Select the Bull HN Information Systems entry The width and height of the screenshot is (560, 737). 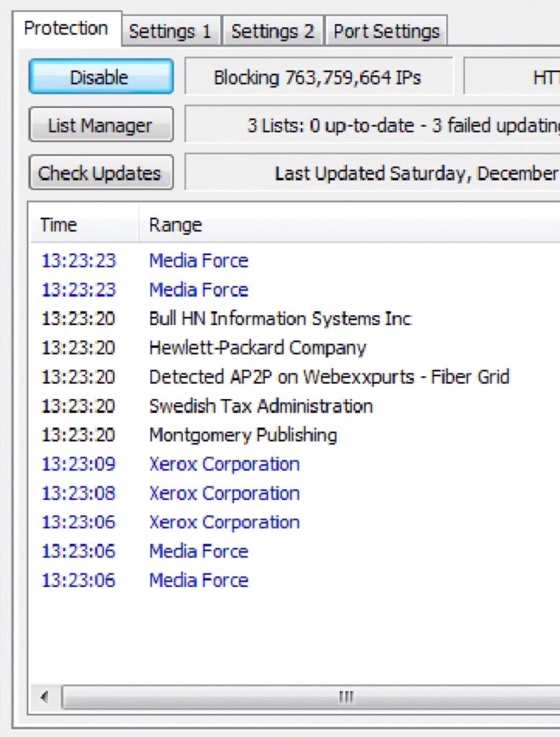coord(280,318)
